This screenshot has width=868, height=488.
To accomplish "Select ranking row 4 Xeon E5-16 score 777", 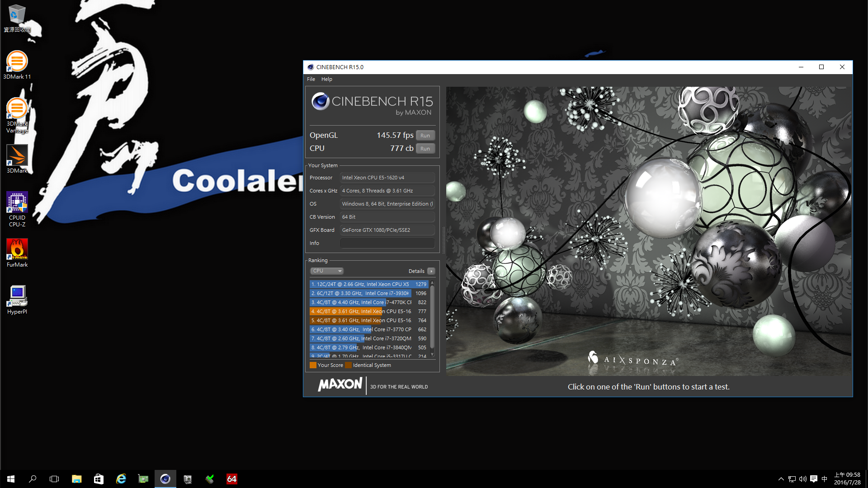I will pos(369,311).
